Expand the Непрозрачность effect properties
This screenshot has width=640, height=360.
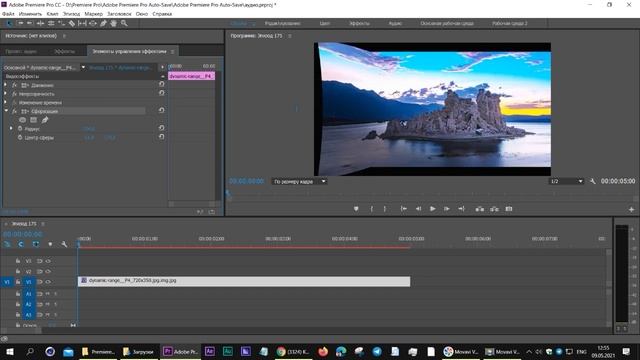click(x=5, y=93)
